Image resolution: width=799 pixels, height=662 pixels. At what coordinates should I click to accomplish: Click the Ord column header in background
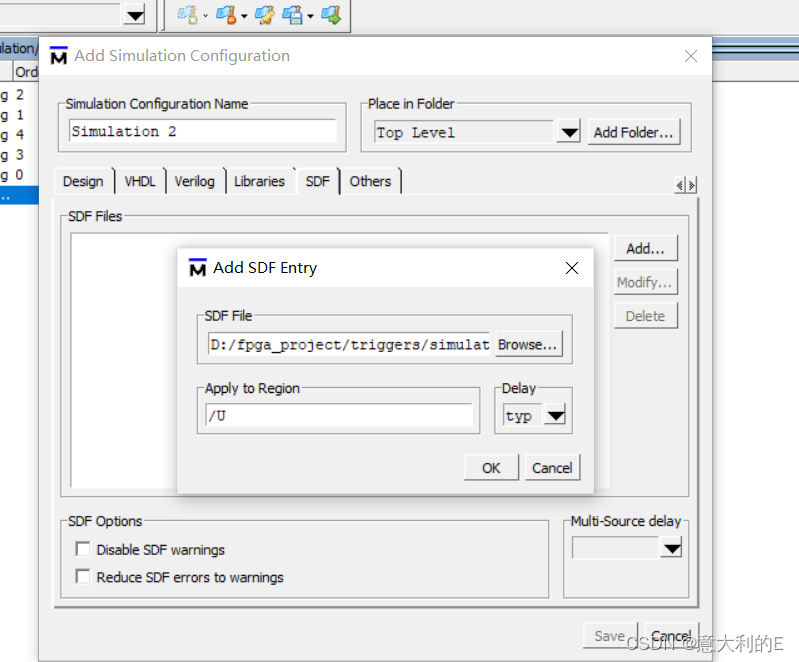tap(26, 72)
